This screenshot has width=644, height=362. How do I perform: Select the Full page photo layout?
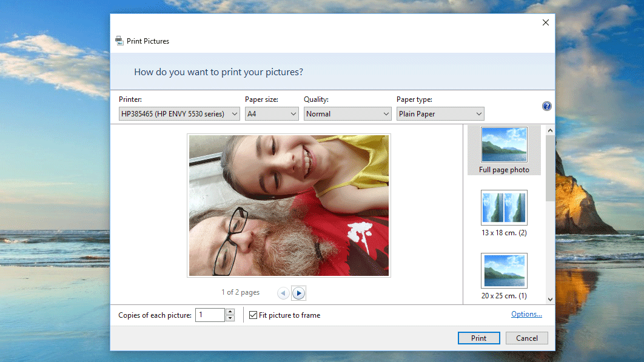[504, 150]
